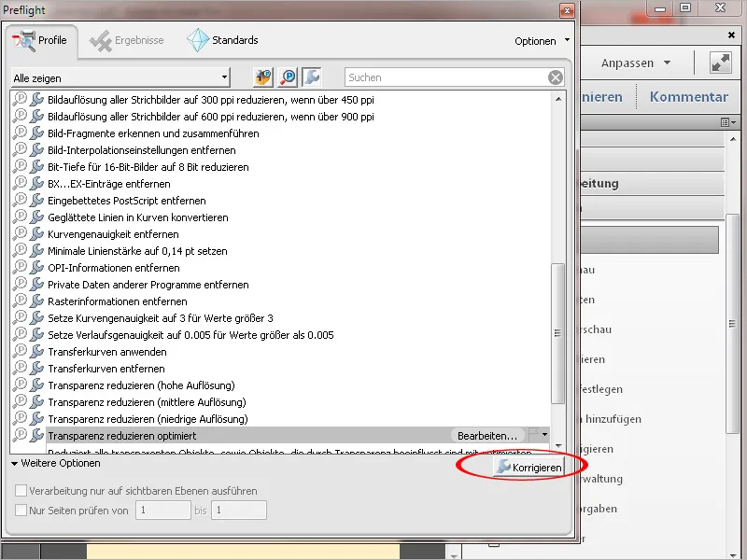Select the single checks magnifier icon button
Viewport: 747px width, 560px height.
[288, 77]
